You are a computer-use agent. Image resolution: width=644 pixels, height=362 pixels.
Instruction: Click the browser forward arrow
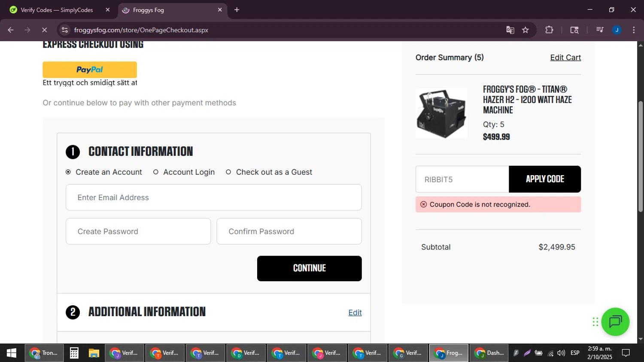click(27, 30)
